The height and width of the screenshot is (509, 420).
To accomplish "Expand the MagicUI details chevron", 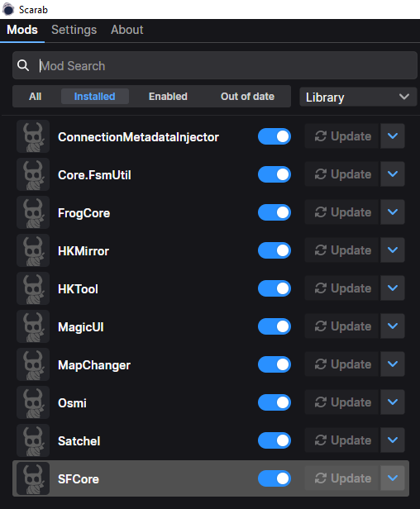I will point(393,326).
